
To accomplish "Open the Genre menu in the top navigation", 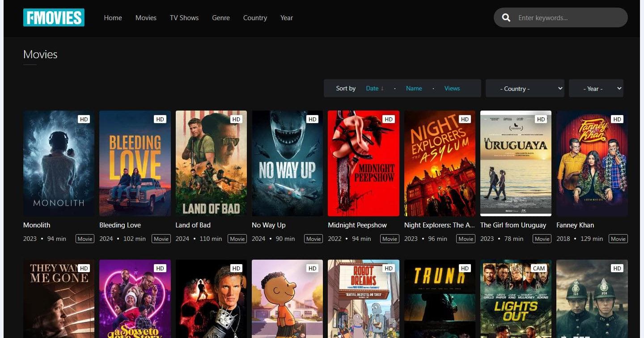I will [221, 18].
